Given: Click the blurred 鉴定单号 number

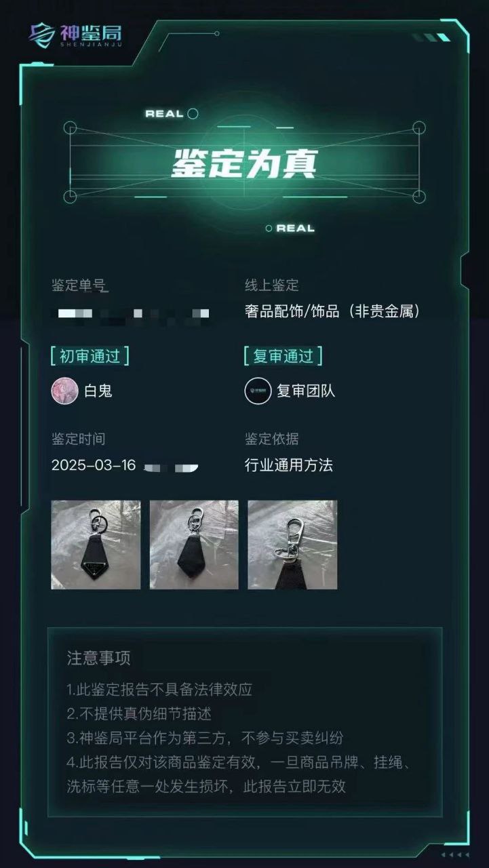Looking at the screenshot, I should click(134, 313).
